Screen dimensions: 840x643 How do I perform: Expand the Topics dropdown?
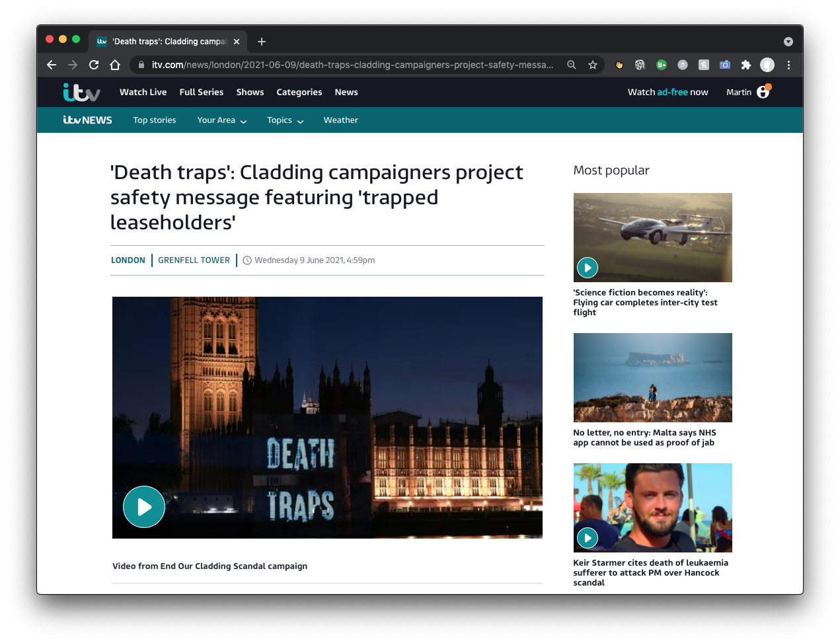tap(284, 120)
